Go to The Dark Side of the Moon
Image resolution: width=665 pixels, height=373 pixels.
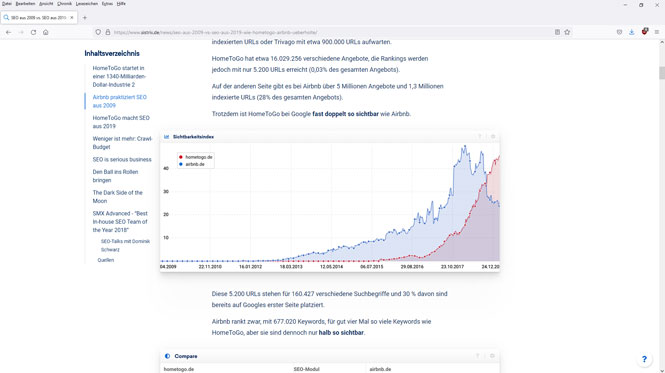point(117,197)
